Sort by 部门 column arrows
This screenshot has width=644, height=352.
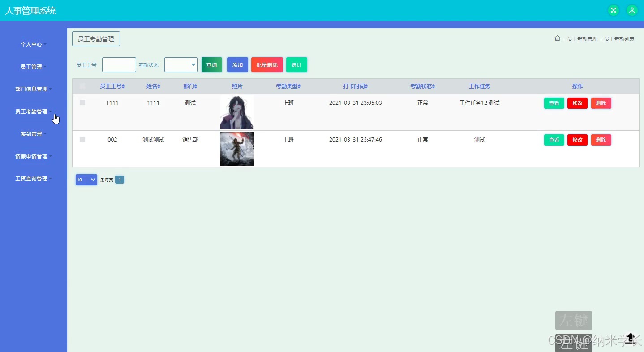[195, 86]
